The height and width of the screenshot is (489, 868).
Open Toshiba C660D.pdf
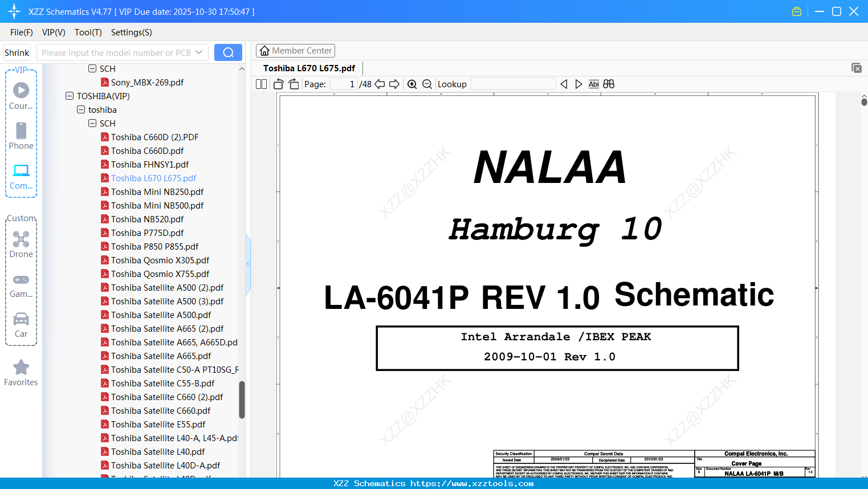pos(147,151)
